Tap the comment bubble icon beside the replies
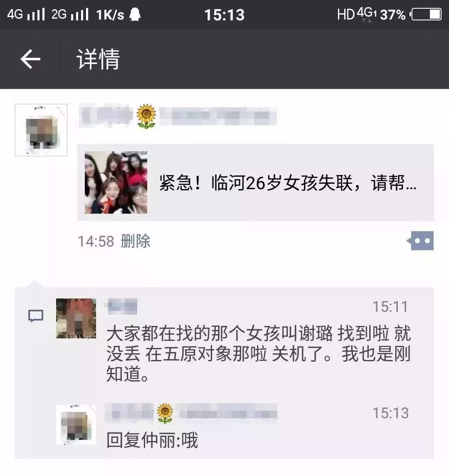 click(36, 316)
